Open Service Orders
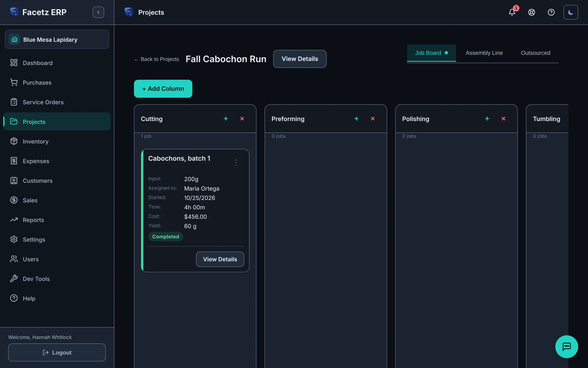Image resolution: width=588 pixels, height=368 pixels. pyautogui.click(x=57, y=102)
